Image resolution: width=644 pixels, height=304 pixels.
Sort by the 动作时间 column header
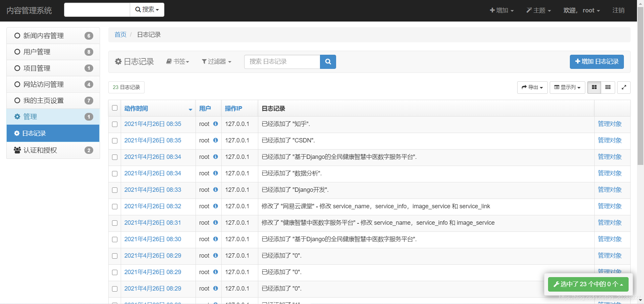(x=136, y=108)
